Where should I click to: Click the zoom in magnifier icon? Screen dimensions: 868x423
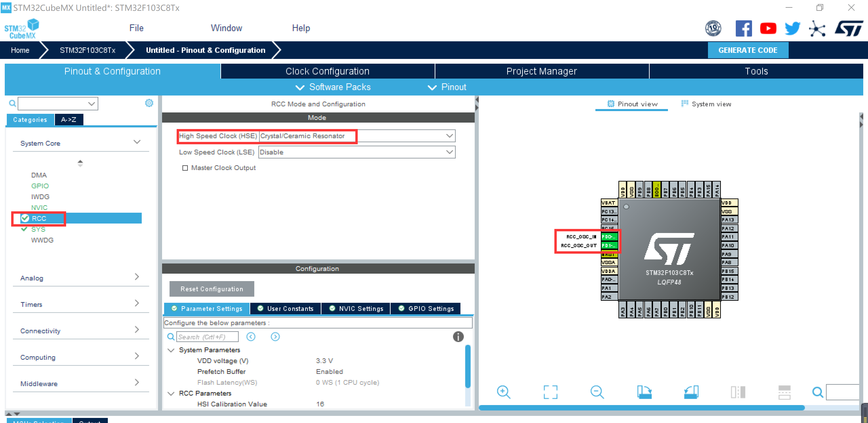[x=503, y=392]
